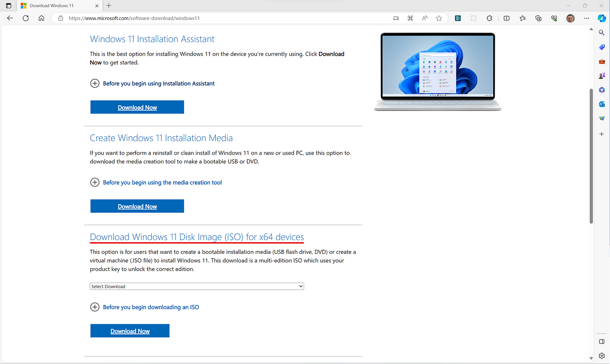Click Download Windows 11 Disk Image heading
This screenshot has width=610, height=364.
coord(197,237)
